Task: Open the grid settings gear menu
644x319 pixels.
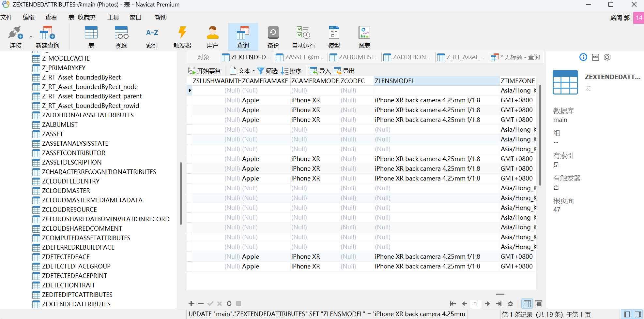Action: (x=510, y=304)
